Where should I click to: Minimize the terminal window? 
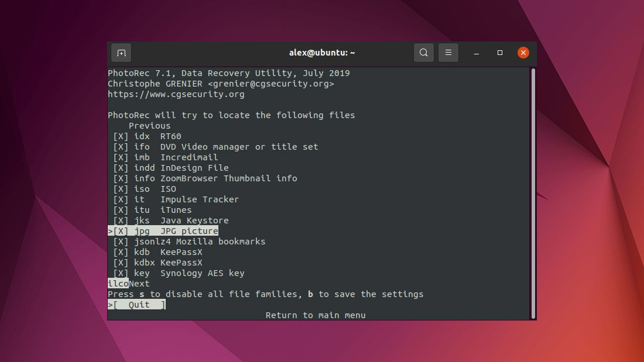click(477, 53)
